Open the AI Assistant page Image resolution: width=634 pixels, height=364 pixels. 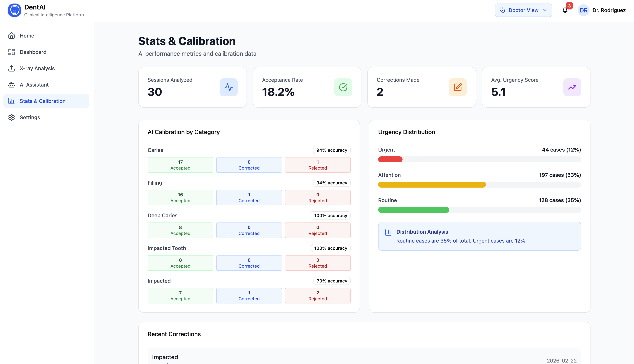point(34,85)
